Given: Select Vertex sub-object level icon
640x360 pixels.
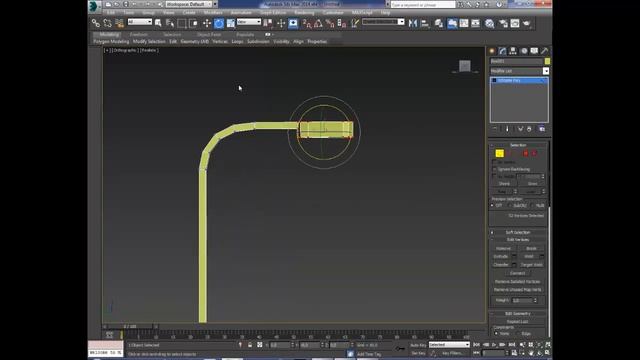Looking at the screenshot, I should click(500, 153).
